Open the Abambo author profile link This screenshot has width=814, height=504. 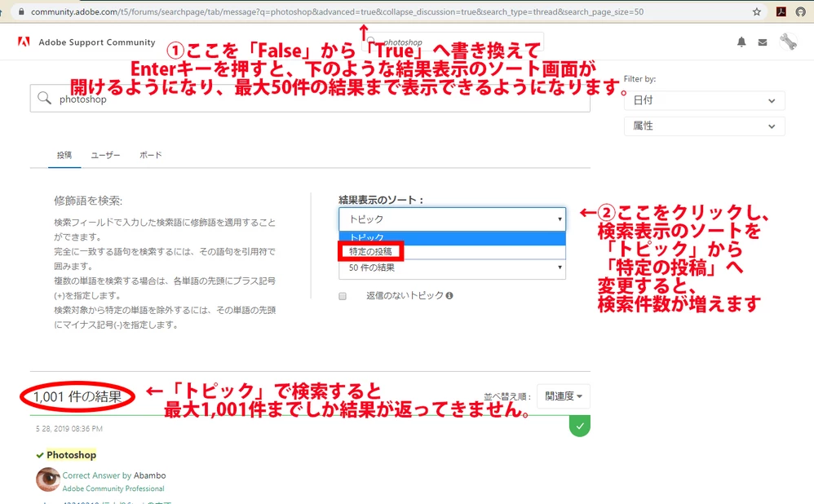[149, 475]
